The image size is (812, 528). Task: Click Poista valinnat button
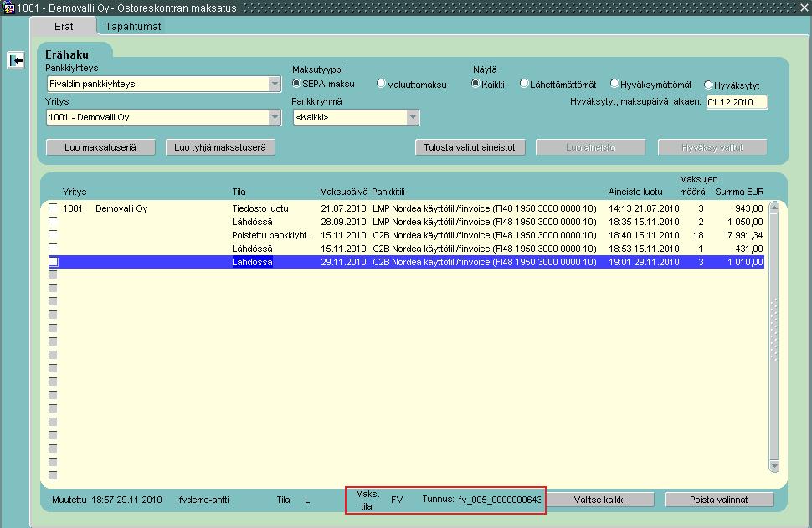[x=719, y=500]
